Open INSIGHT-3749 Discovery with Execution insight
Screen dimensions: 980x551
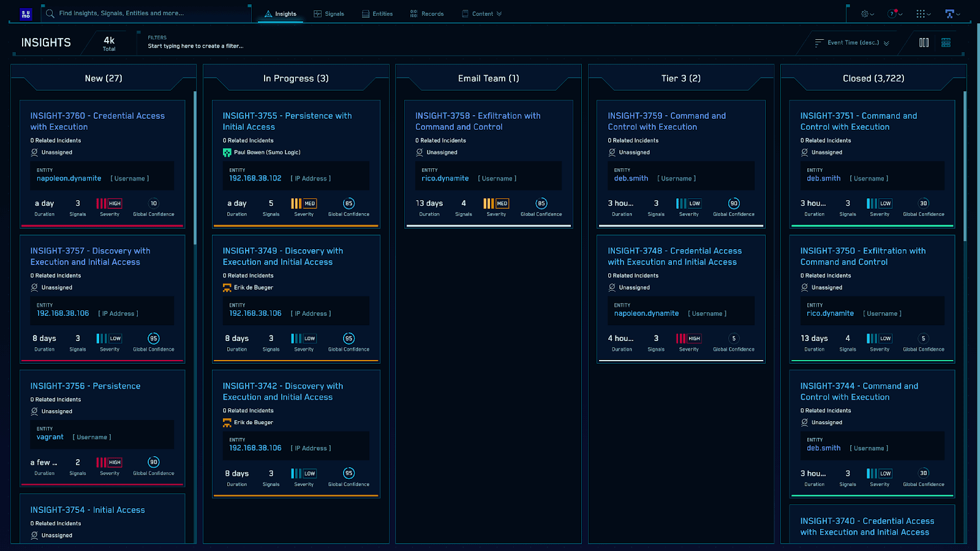[283, 257]
